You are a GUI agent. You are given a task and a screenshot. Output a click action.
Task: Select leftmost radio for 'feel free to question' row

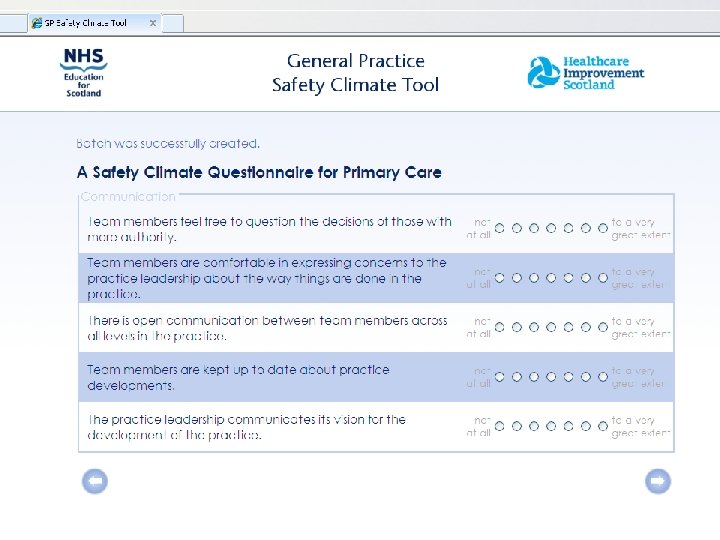[499, 228]
